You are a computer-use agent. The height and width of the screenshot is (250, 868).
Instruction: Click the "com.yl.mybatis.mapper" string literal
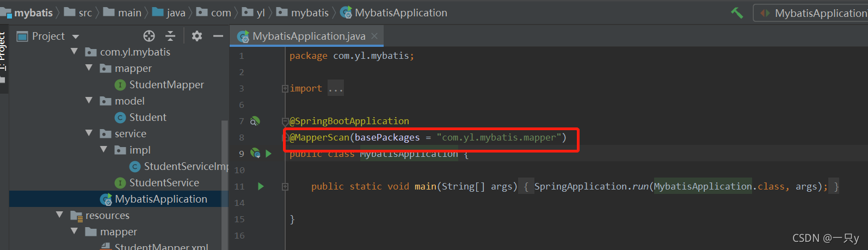point(498,137)
